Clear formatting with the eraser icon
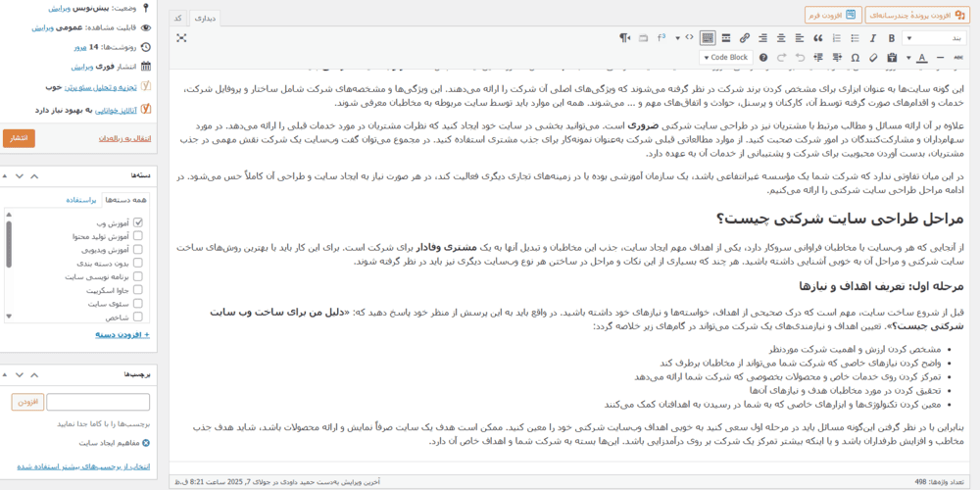The width and height of the screenshot is (980, 490). [873, 58]
